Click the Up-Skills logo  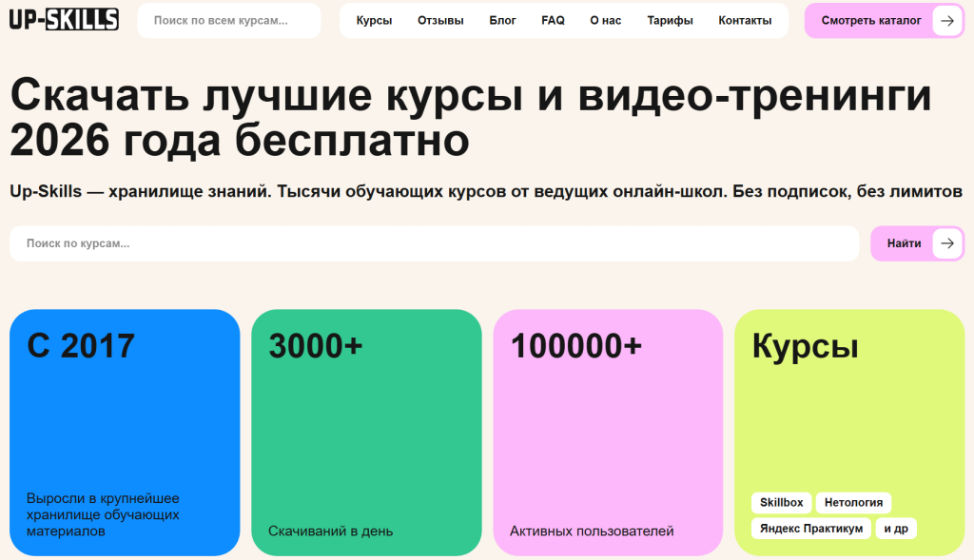[x=64, y=19]
